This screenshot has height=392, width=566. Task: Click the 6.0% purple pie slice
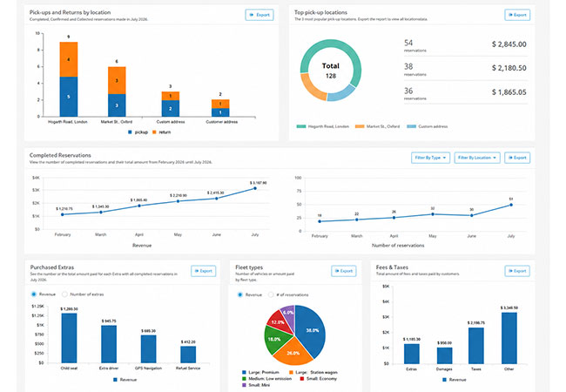point(289,314)
